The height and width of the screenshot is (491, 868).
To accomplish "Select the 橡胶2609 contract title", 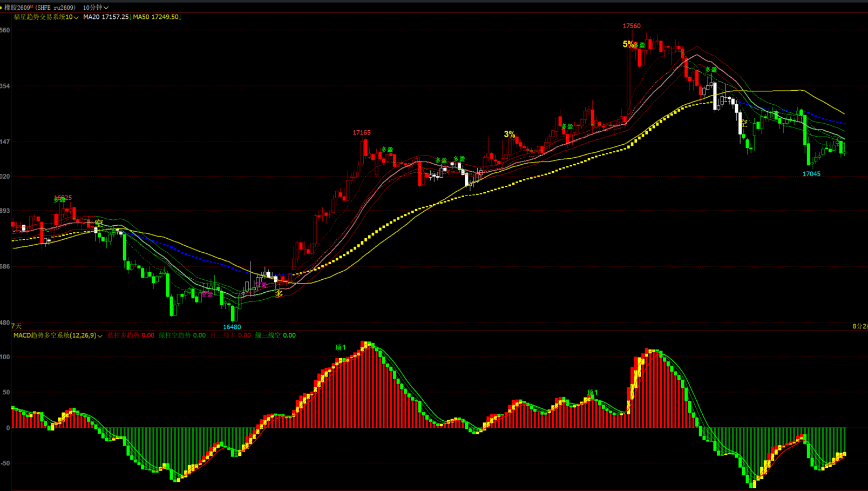I will coord(17,8).
